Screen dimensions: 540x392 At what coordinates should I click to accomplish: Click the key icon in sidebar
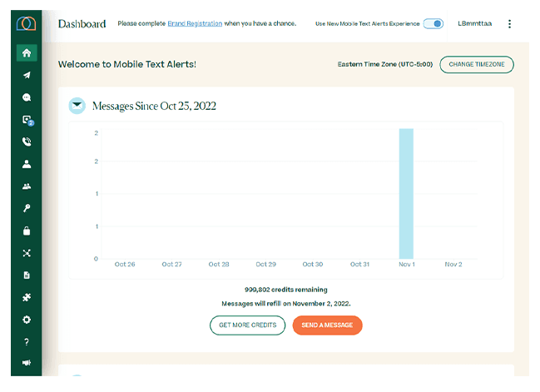point(27,209)
